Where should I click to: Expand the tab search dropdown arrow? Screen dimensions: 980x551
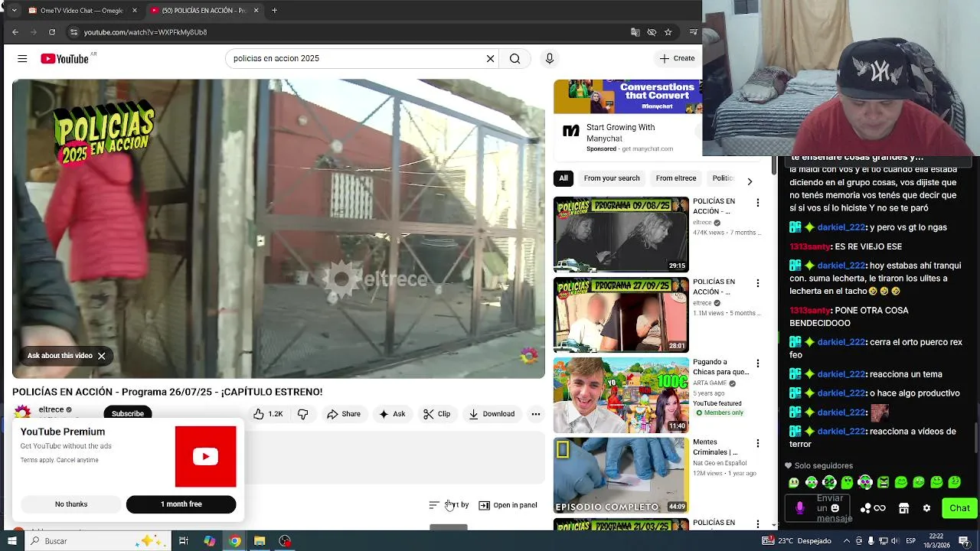point(13,11)
